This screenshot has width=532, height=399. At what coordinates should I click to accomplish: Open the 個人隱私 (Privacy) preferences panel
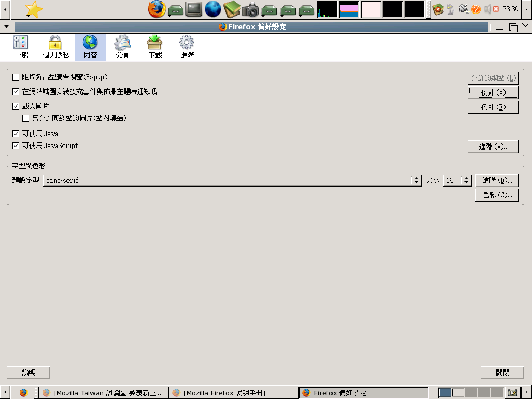click(x=56, y=47)
